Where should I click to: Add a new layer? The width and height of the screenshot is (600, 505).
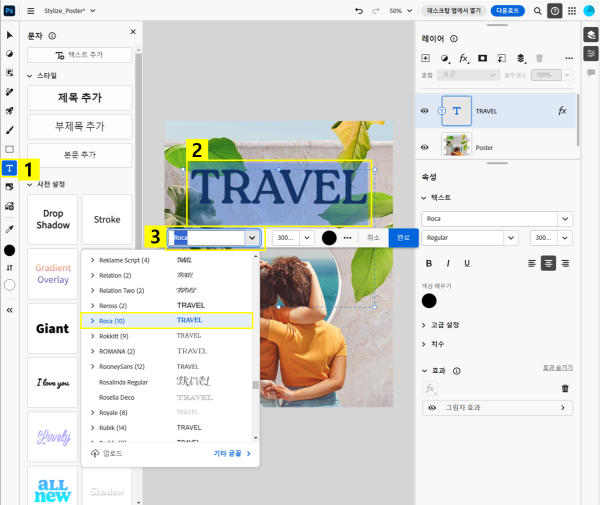[x=426, y=58]
